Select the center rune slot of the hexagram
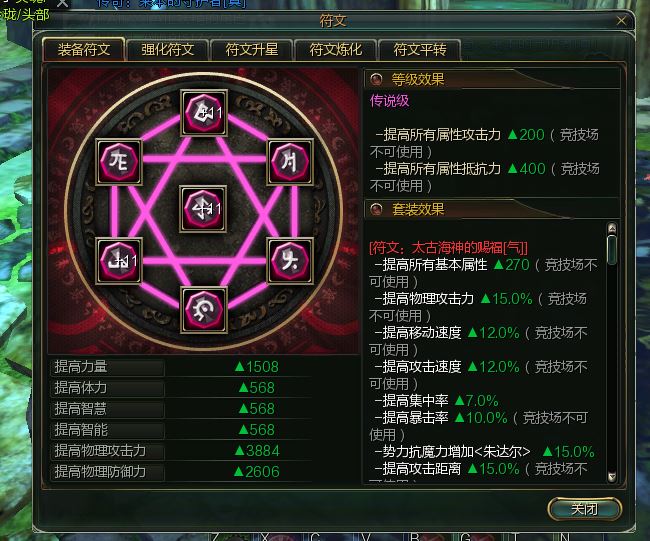The height and width of the screenshot is (541, 650). click(x=203, y=209)
